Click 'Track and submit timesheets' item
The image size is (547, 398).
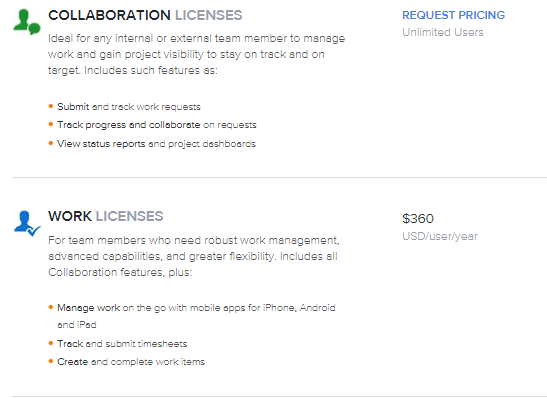point(122,344)
